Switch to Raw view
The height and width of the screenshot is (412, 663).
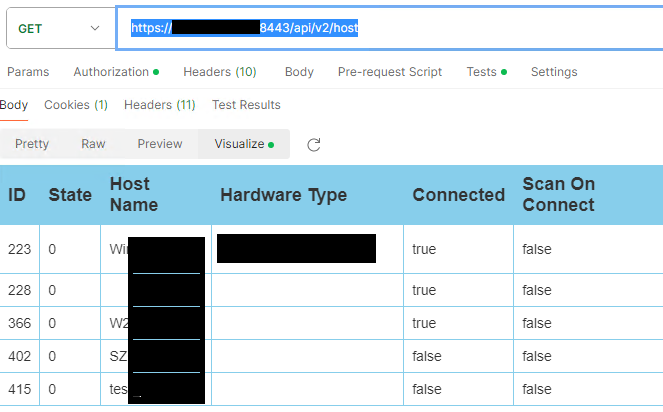point(93,144)
